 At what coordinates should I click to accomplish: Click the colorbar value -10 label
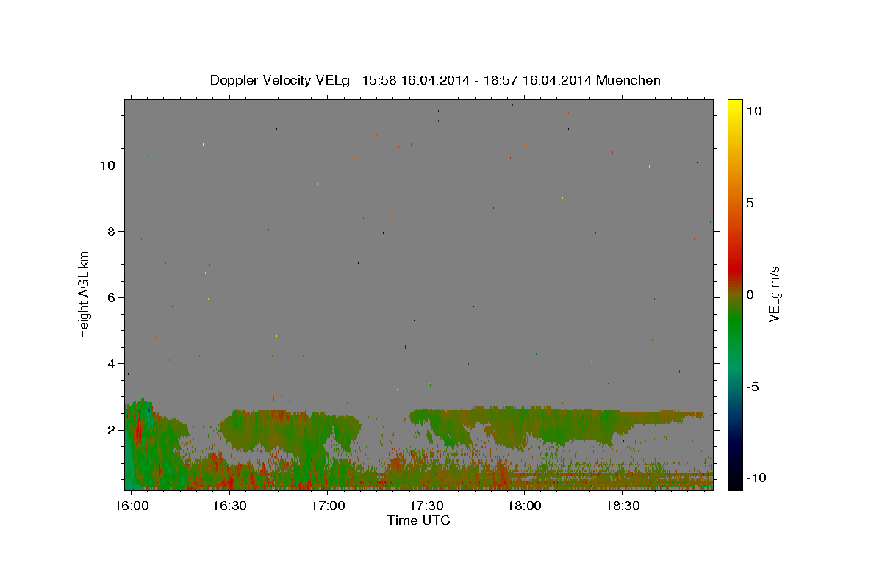click(756, 478)
